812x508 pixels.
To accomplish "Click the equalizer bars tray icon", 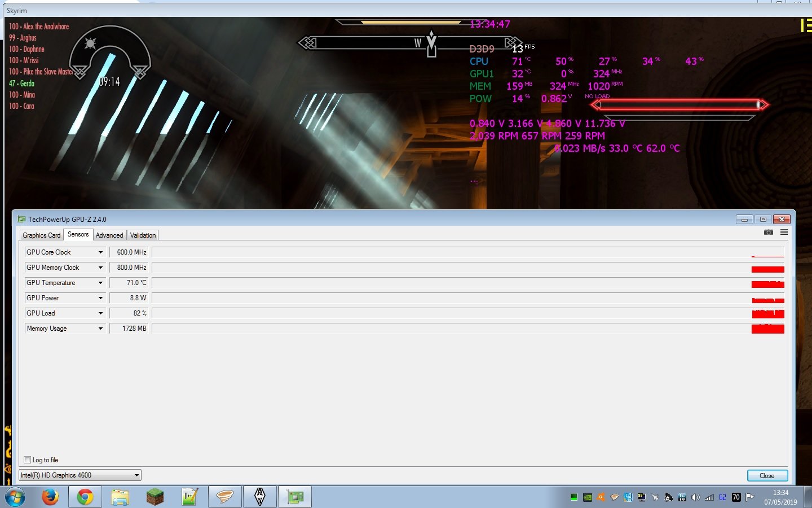I will (682, 497).
